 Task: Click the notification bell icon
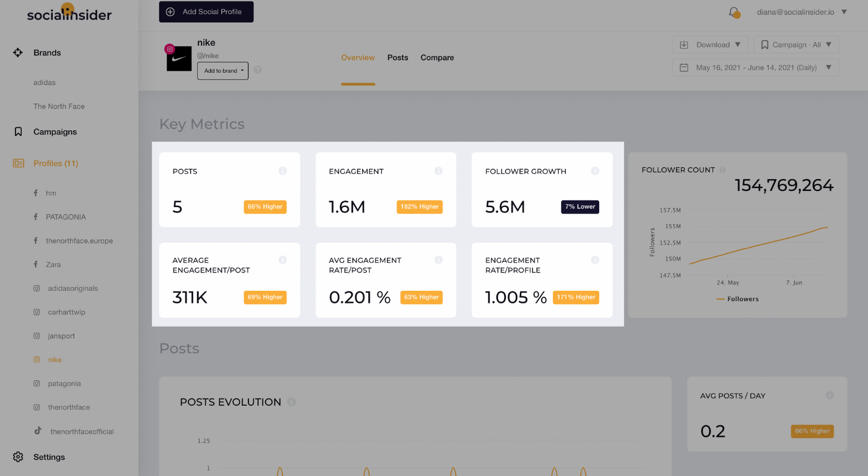pos(734,12)
